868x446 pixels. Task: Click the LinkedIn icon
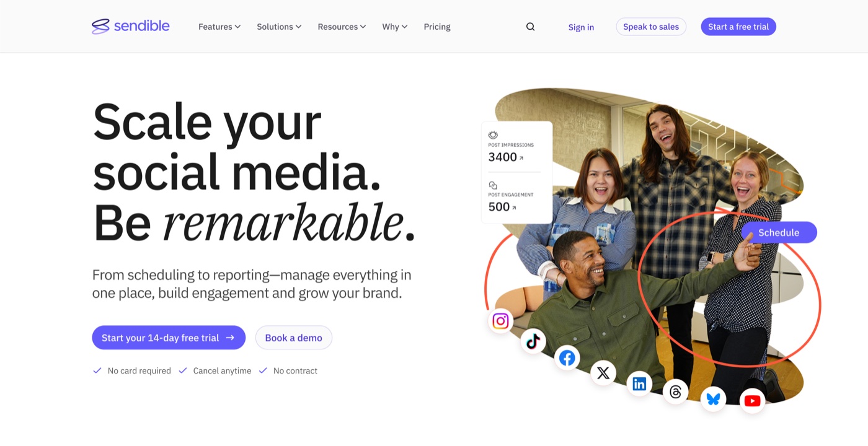tap(639, 384)
